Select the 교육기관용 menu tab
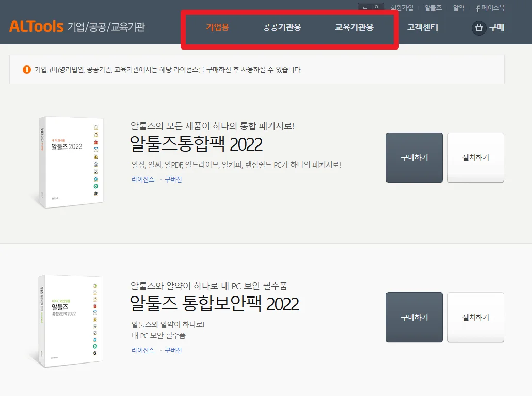Image resolution: width=532 pixels, height=396 pixels. [354, 27]
